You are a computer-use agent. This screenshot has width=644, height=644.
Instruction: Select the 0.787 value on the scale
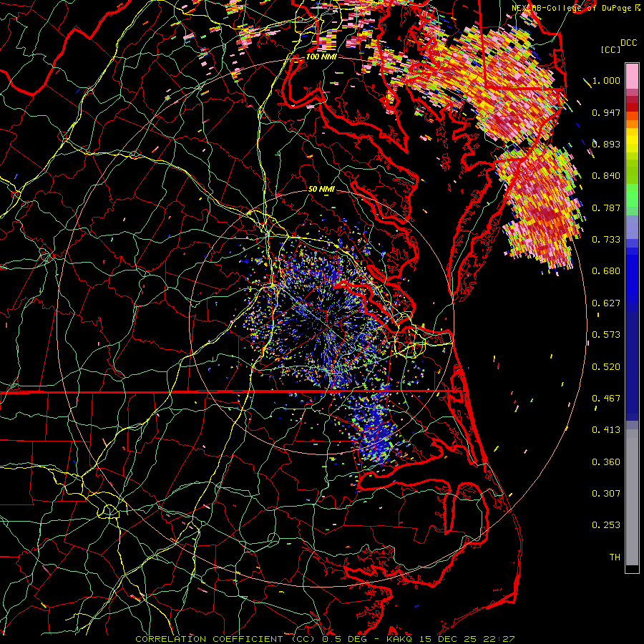click(x=606, y=208)
